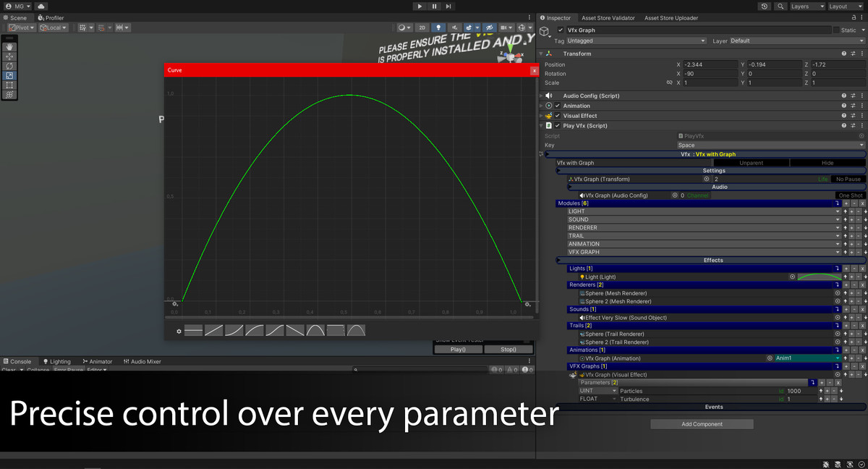The height and width of the screenshot is (469, 868).
Task: Click the Play button in top toolbar
Action: pyautogui.click(x=420, y=7)
